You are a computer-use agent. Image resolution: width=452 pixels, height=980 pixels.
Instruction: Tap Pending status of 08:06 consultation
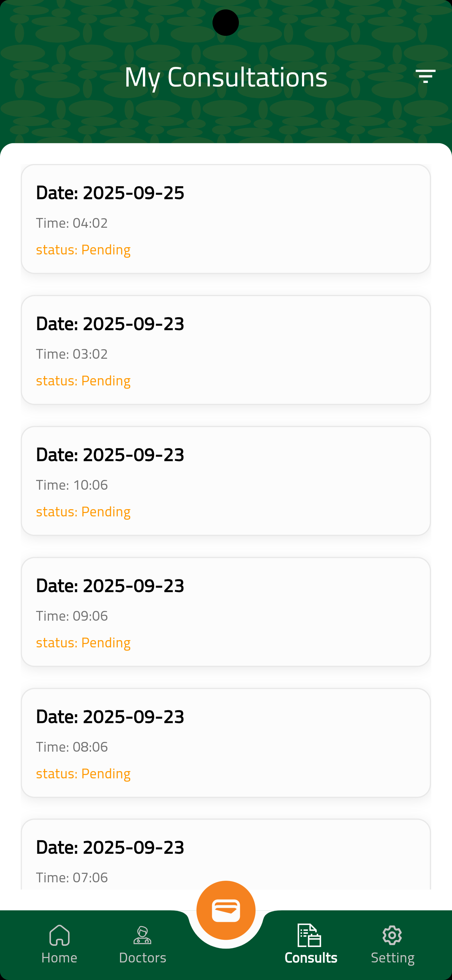tap(83, 773)
